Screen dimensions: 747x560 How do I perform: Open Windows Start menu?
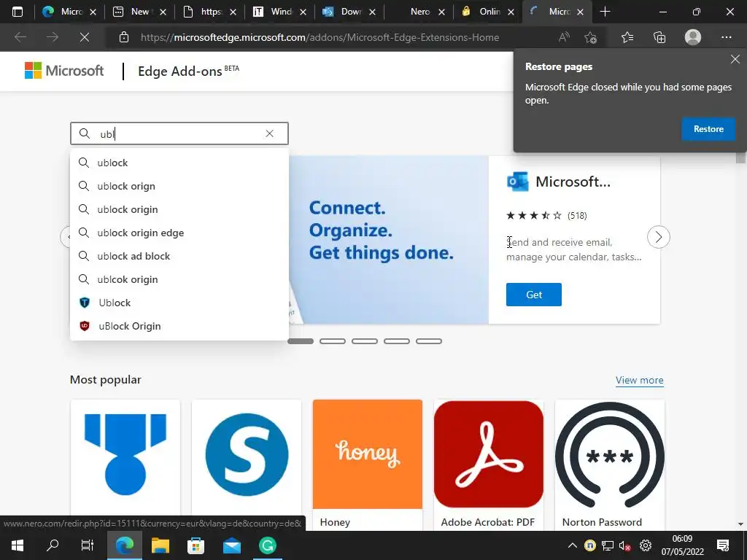point(18,545)
